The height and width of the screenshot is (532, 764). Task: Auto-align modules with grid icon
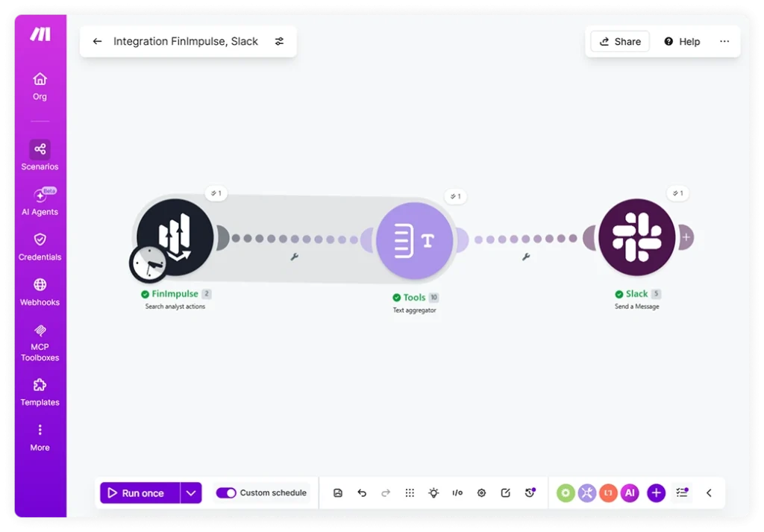pos(410,493)
